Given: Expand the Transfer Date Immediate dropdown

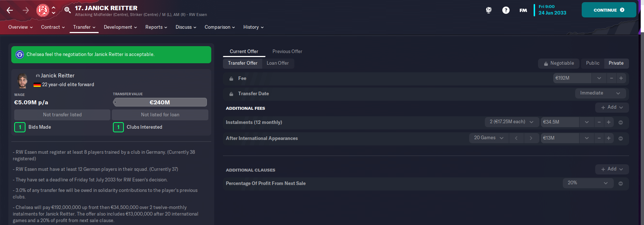Looking at the screenshot, I should (600, 93).
